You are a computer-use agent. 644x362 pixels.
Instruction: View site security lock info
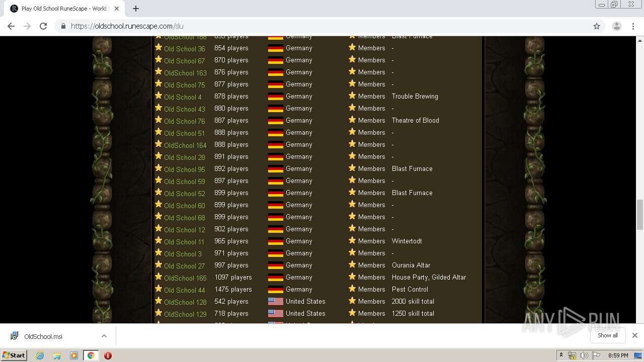(x=63, y=26)
